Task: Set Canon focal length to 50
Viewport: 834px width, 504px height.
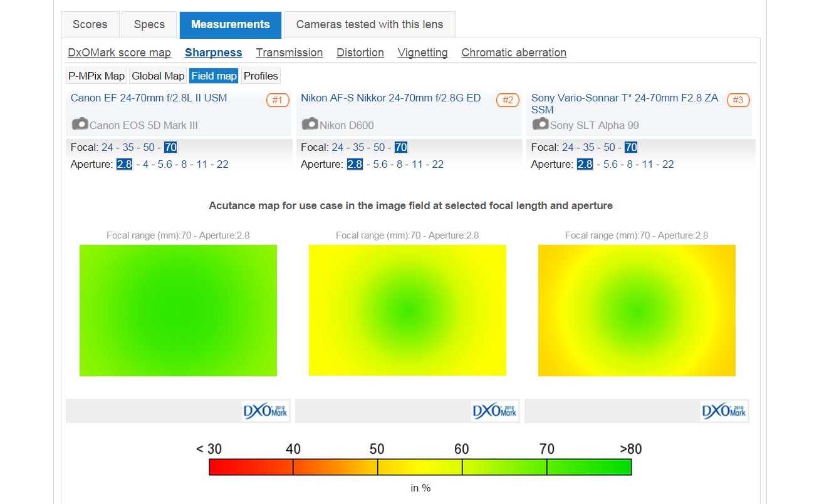Action: click(x=149, y=147)
